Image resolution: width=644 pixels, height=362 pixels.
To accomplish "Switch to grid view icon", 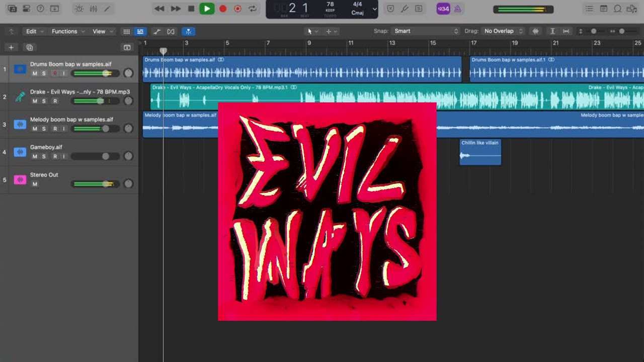I will point(127,31).
